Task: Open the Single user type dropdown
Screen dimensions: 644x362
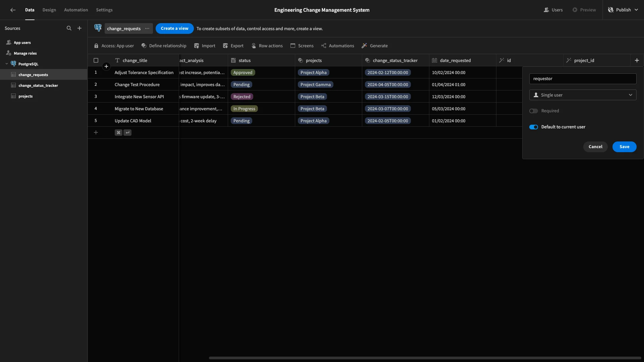Action: tap(583, 95)
